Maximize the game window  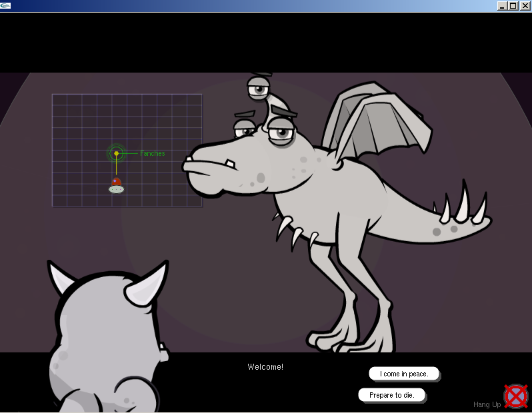pos(513,6)
